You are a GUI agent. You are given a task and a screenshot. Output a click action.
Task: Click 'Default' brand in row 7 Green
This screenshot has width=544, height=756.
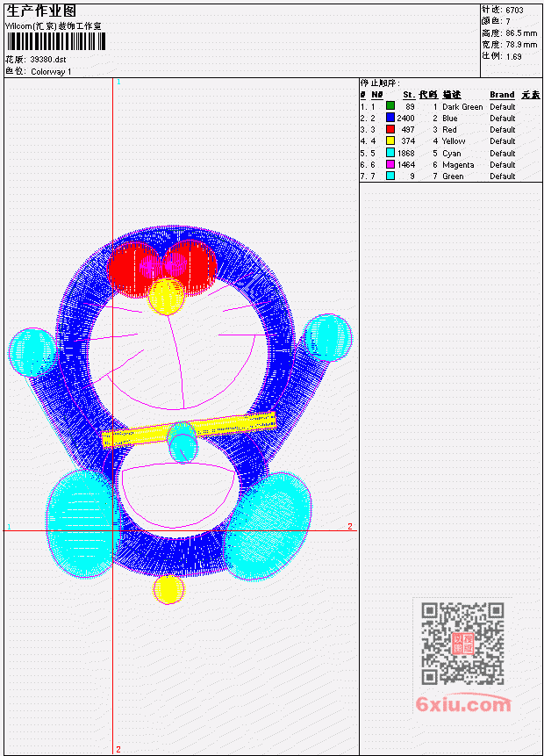point(502,176)
